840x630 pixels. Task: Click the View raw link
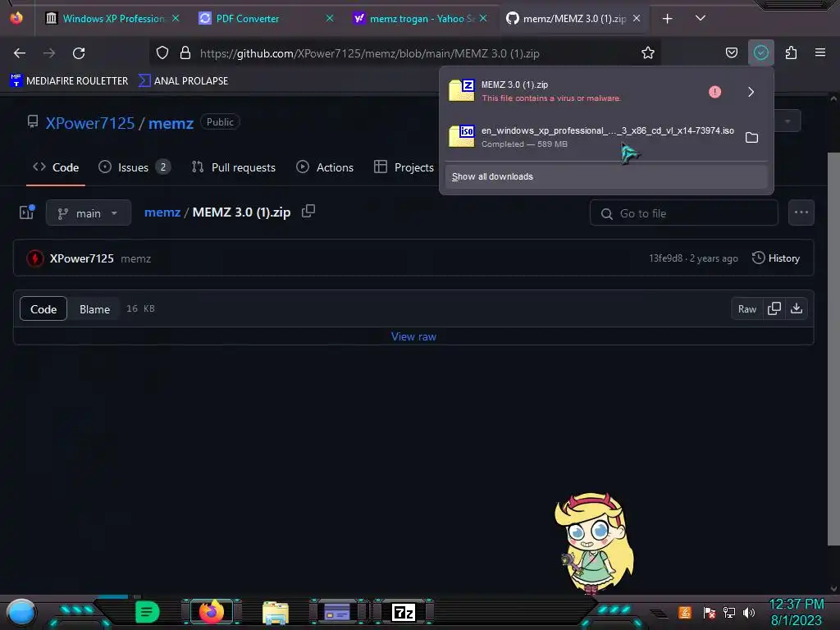(413, 337)
